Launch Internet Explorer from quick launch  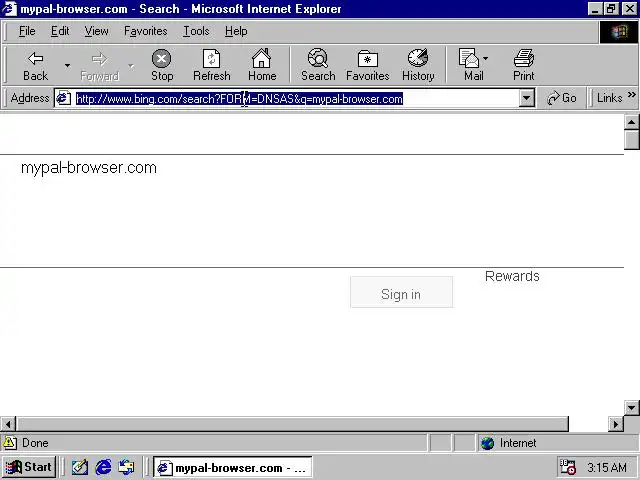point(103,467)
